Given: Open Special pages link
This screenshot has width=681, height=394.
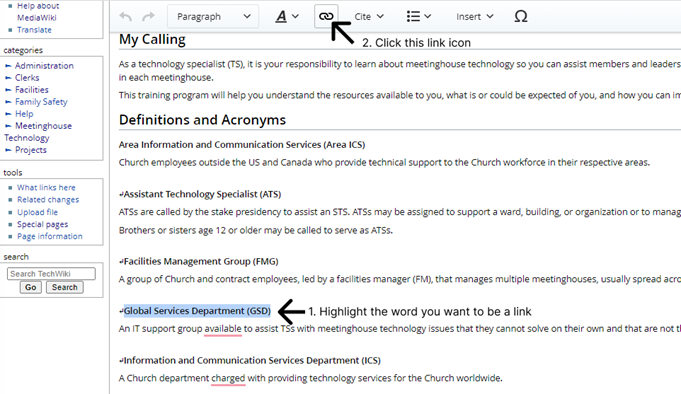Looking at the screenshot, I should [43, 224].
